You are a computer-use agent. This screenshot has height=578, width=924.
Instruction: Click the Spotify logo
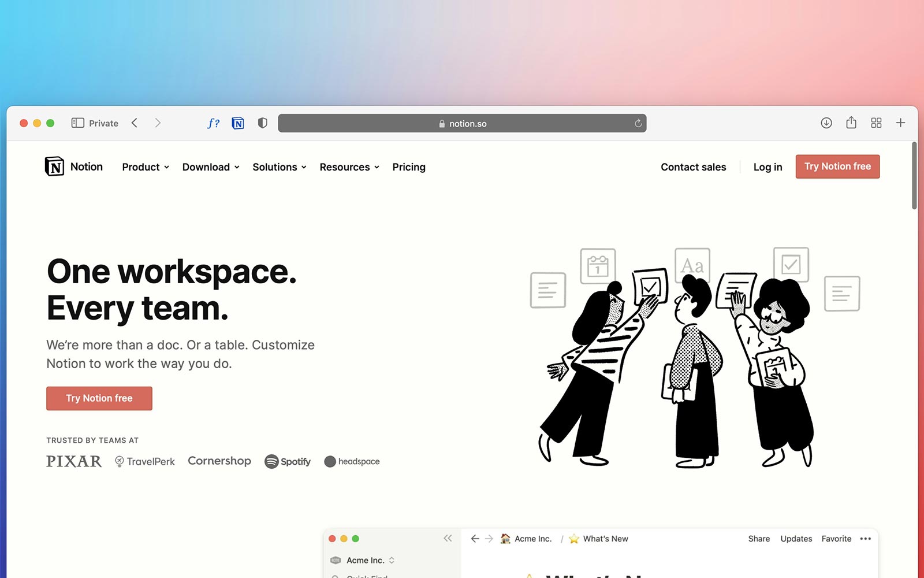[288, 461]
